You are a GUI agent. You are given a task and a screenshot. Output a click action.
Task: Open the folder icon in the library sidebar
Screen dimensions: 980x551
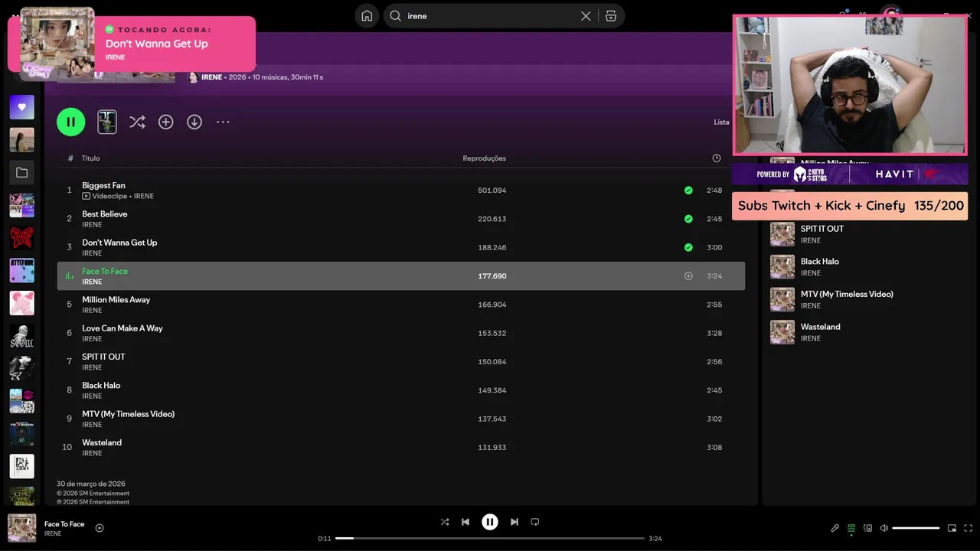point(22,173)
